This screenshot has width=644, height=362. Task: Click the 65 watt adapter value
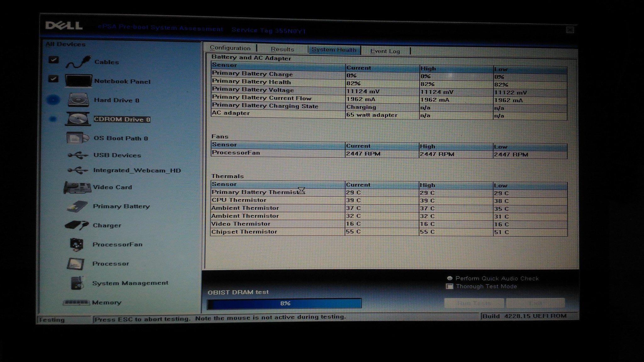pos(372,115)
